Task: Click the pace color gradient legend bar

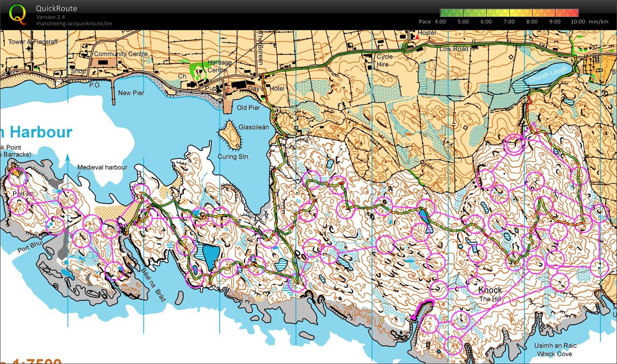Action: [x=509, y=13]
